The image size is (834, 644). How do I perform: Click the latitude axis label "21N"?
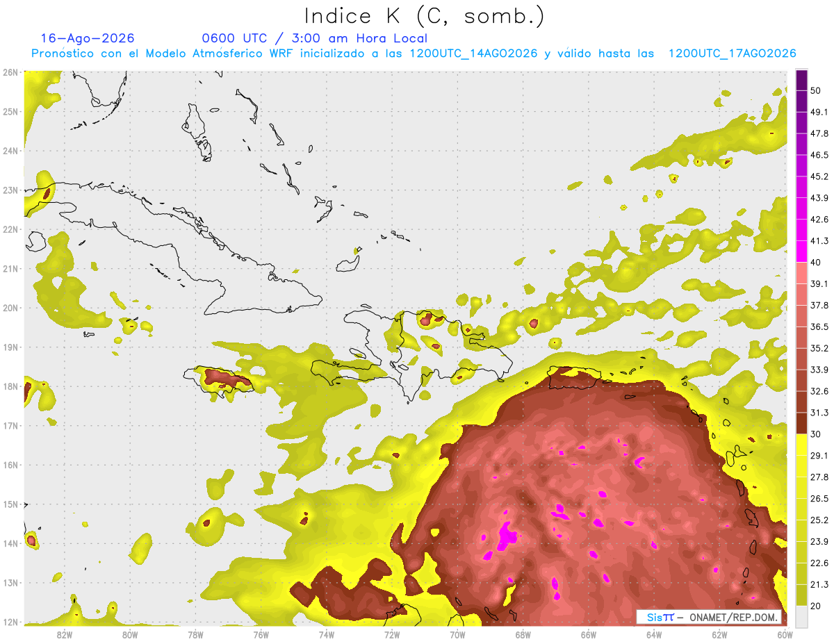point(10,269)
